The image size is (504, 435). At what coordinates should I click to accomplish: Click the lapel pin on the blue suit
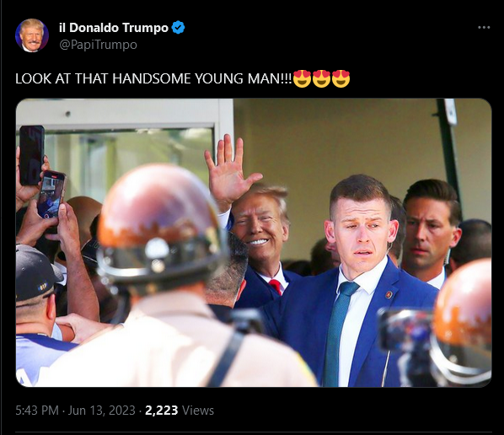pyautogui.click(x=389, y=294)
